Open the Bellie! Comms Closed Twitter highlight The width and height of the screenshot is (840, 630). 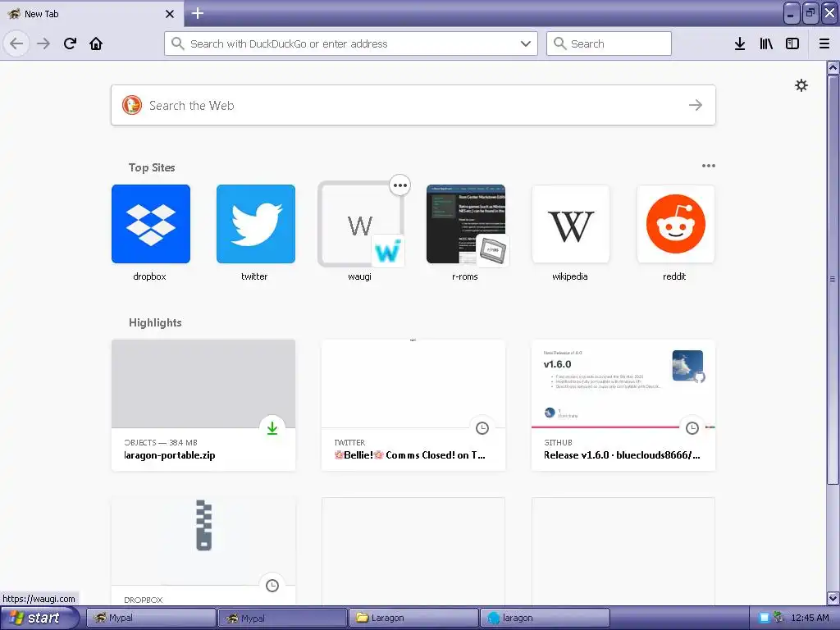(x=413, y=405)
